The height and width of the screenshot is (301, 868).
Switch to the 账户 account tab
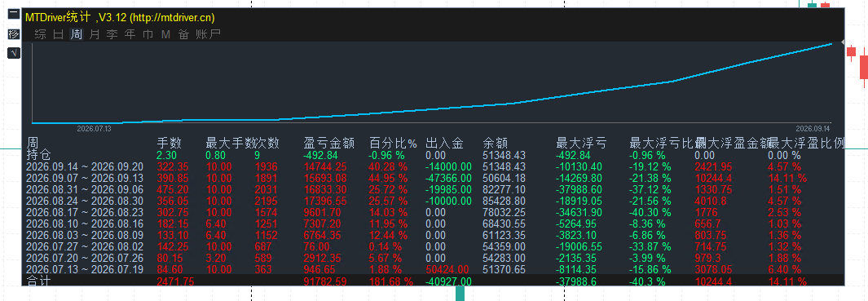click(208, 34)
